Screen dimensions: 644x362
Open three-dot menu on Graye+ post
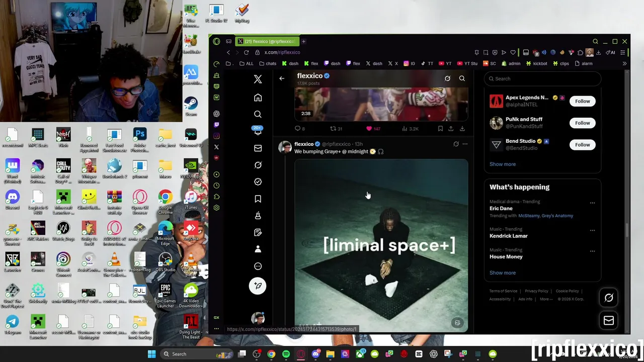(465, 144)
